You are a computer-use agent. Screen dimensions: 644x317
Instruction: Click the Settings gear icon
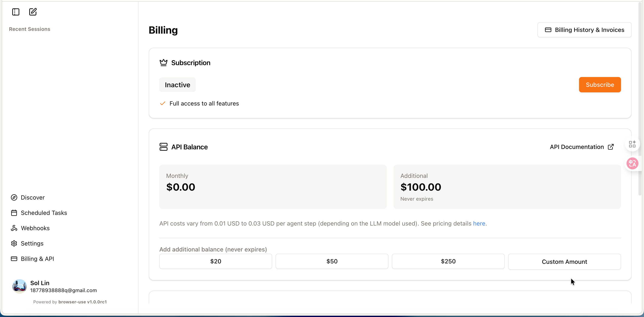pyautogui.click(x=14, y=243)
